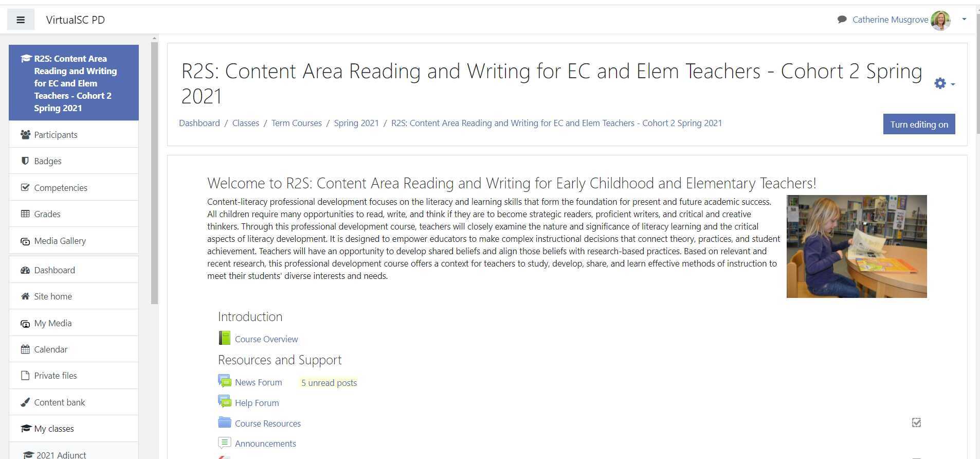
Task: Click the Turn editing on button
Action: pos(919,125)
